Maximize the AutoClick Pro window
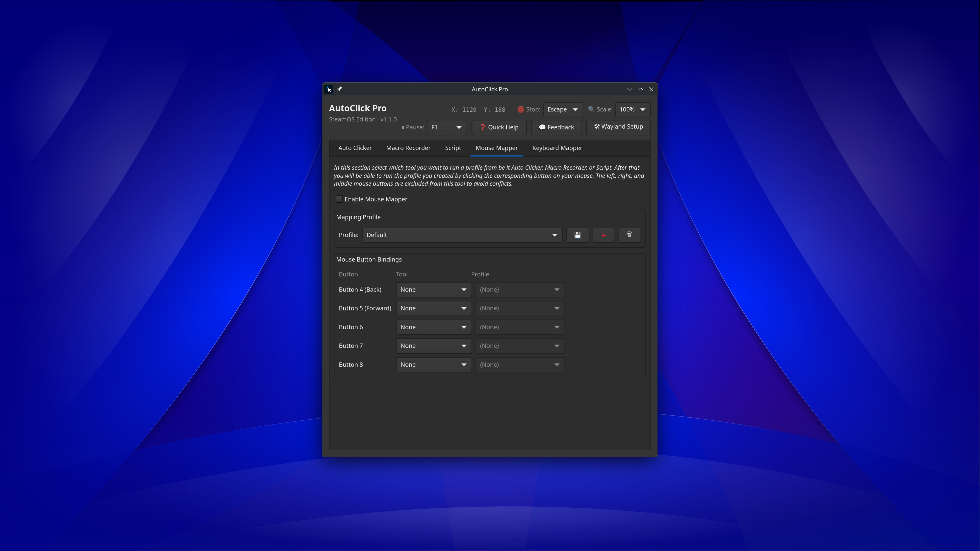 tap(641, 89)
